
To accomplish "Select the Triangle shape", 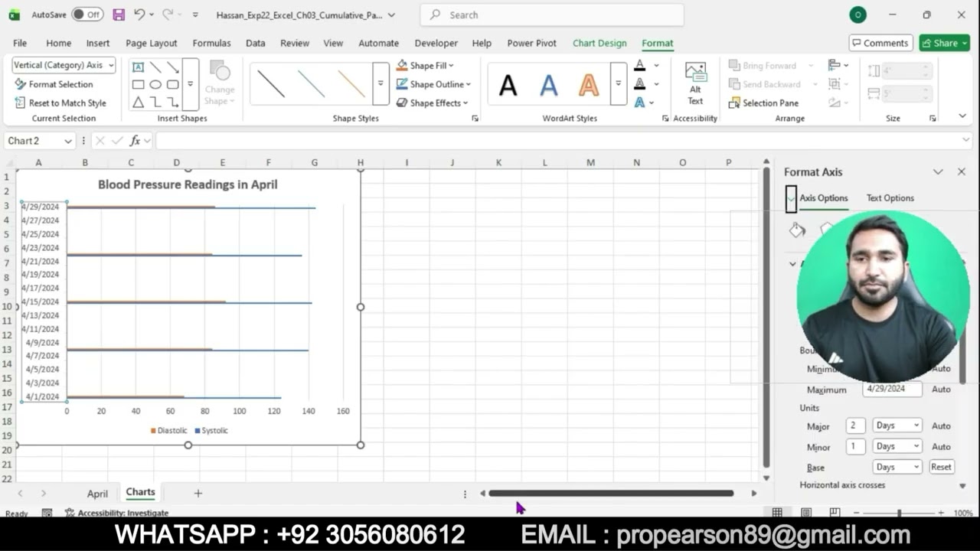I will [x=138, y=102].
